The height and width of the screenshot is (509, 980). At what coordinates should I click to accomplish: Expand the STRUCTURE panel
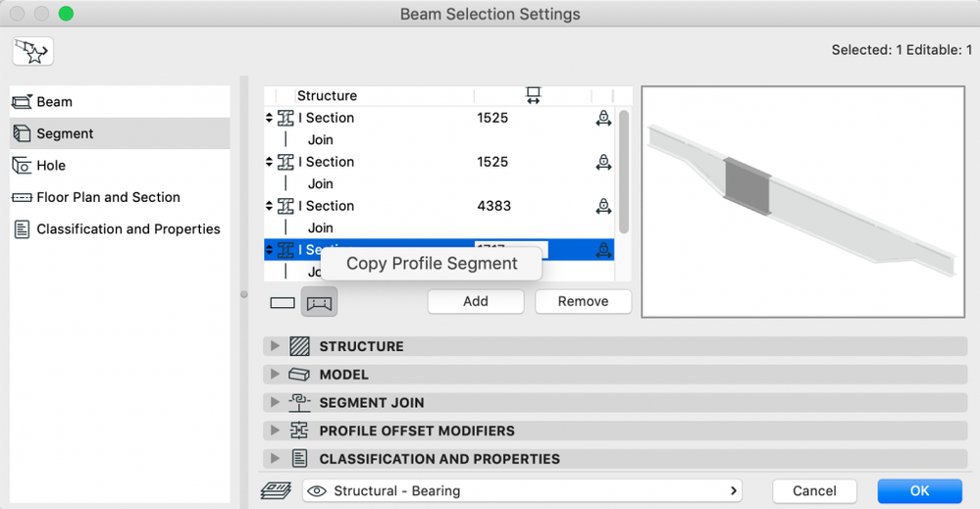click(275, 346)
